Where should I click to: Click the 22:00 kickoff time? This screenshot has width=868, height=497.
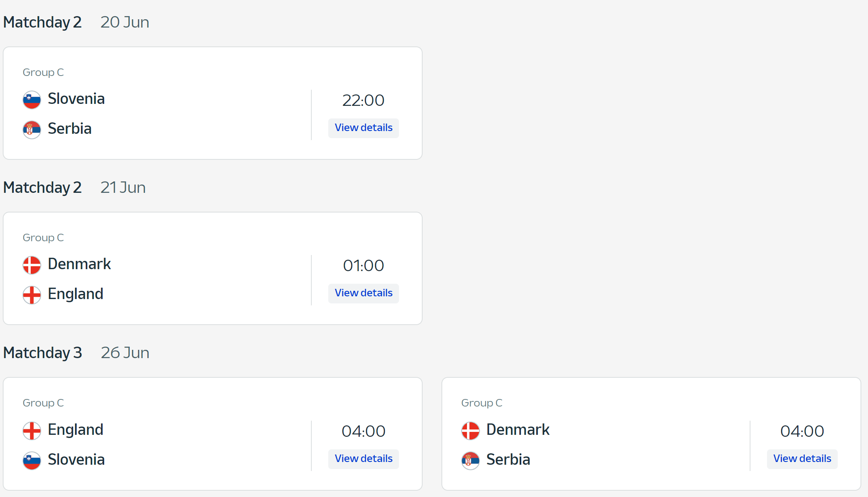[363, 100]
